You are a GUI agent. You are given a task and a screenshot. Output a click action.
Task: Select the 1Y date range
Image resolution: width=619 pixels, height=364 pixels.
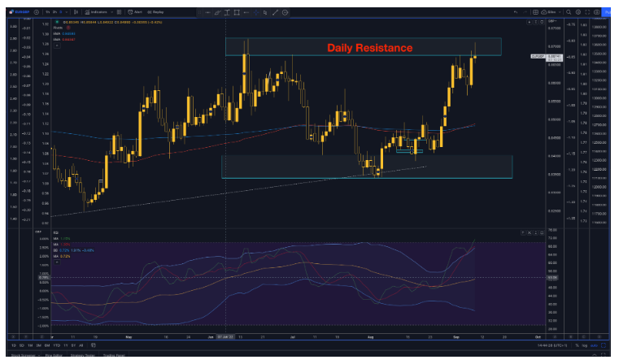pyautogui.click(x=66, y=345)
